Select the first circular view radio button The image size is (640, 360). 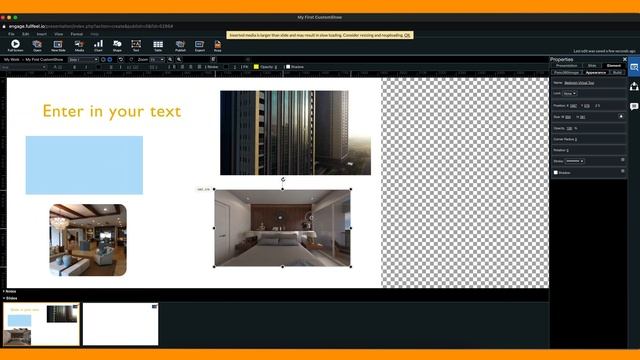pos(103,60)
